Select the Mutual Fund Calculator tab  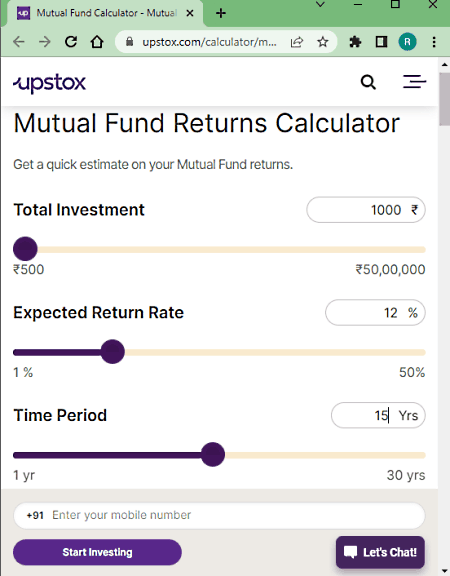[105, 14]
